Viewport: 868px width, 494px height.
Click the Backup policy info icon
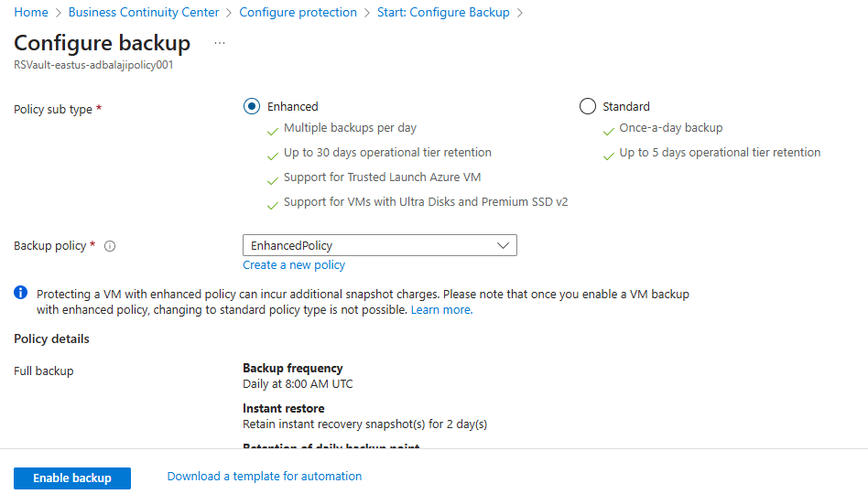[x=110, y=246]
